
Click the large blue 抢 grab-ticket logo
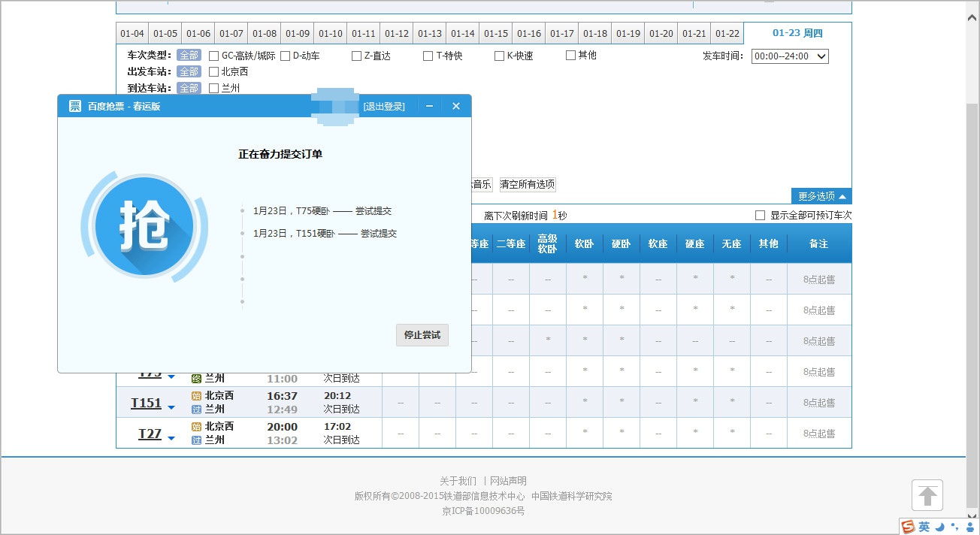(144, 226)
